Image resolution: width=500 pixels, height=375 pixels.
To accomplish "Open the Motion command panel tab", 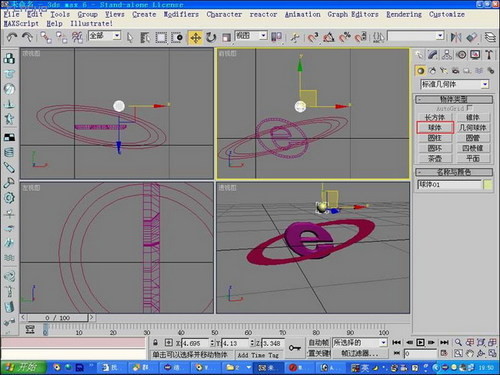I will [461, 55].
